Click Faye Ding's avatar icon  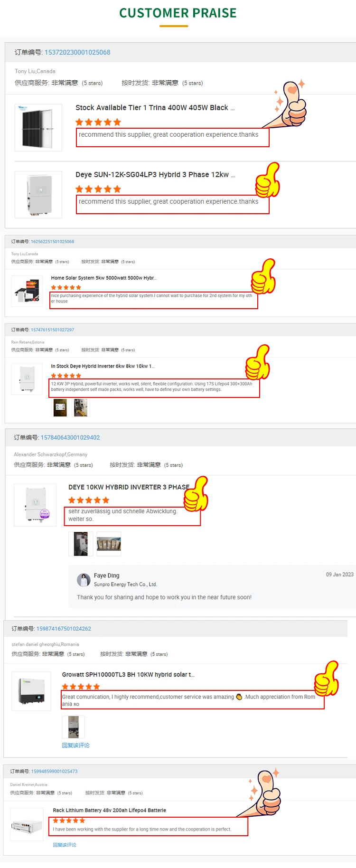pos(84,580)
